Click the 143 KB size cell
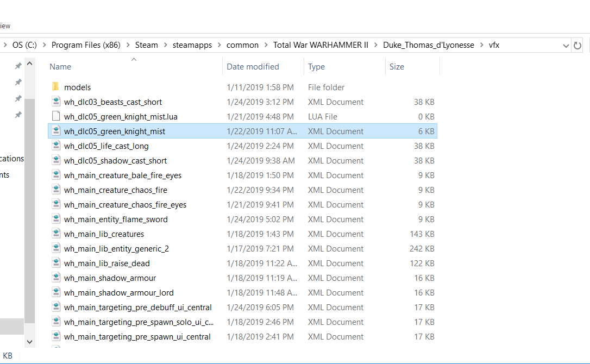590x364 pixels. pyautogui.click(x=422, y=234)
